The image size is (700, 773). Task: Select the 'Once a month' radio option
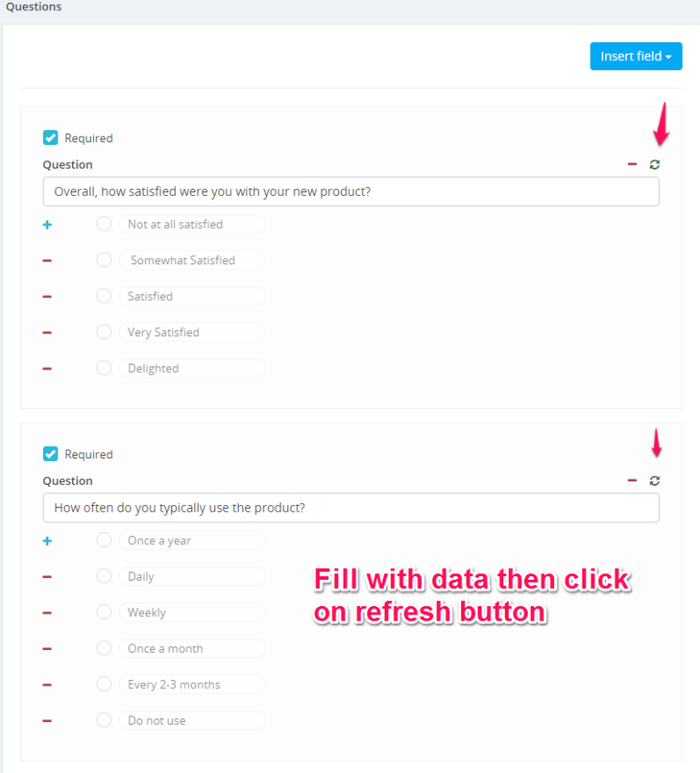tap(104, 648)
